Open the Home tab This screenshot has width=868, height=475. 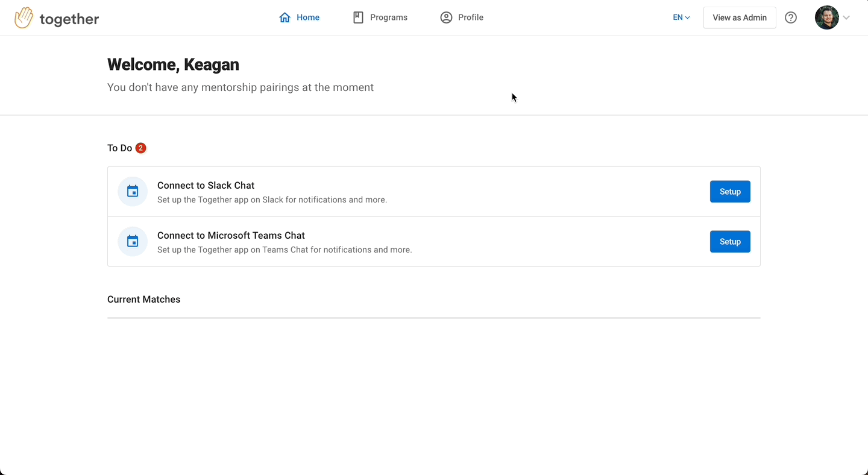tap(299, 17)
